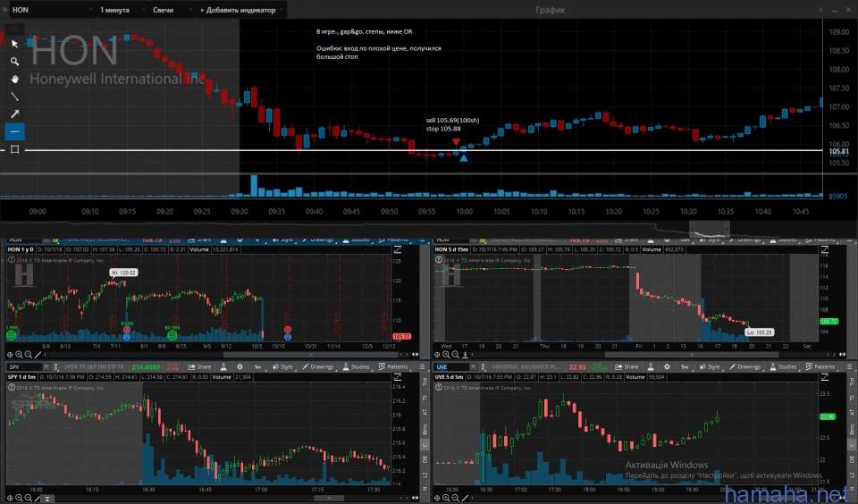Open the Drawings menu in UVE panel
The width and height of the screenshot is (858, 504).
coord(745,366)
